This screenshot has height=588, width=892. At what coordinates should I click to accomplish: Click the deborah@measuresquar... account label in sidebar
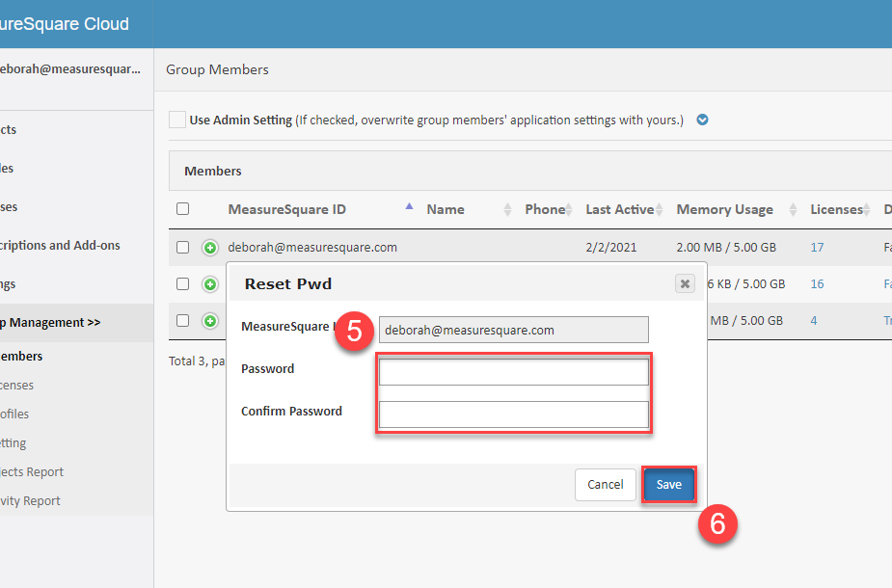(70, 68)
